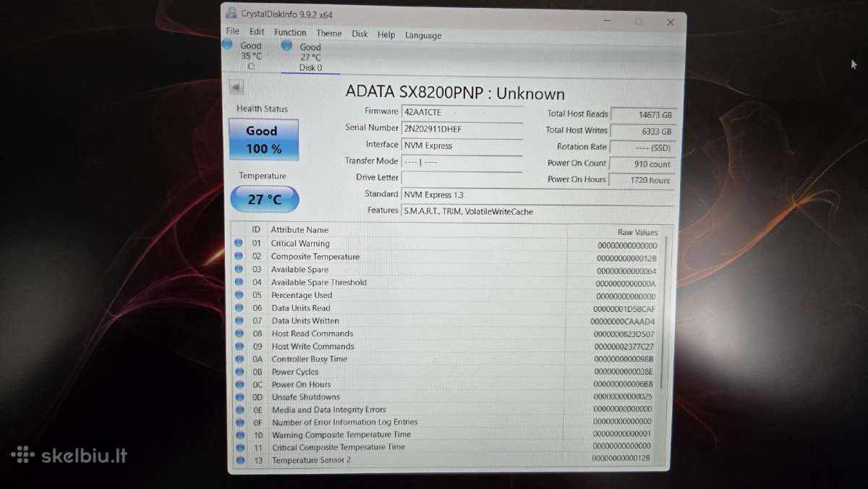
Task: Click the Features field with S.M.A.R.T., TRIM
Action: (x=537, y=211)
